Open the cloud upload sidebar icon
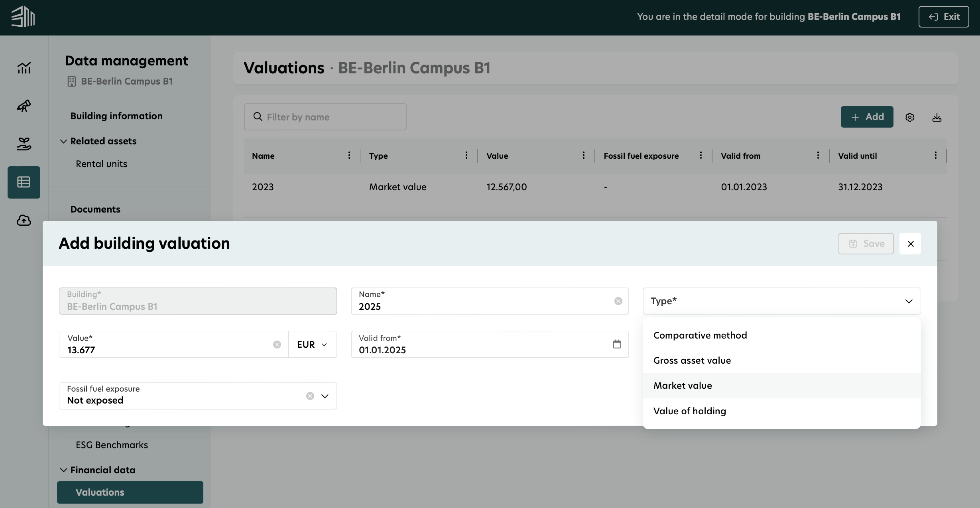The height and width of the screenshot is (508, 980). click(x=24, y=220)
